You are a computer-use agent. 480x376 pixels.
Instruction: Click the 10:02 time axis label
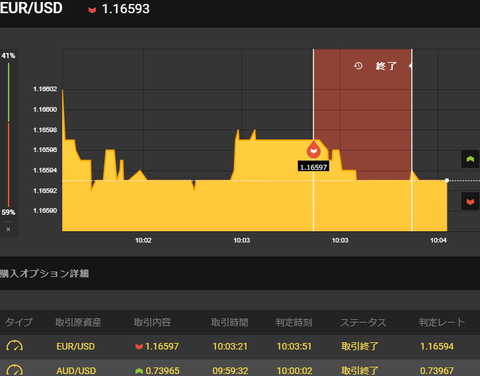coord(143,240)
